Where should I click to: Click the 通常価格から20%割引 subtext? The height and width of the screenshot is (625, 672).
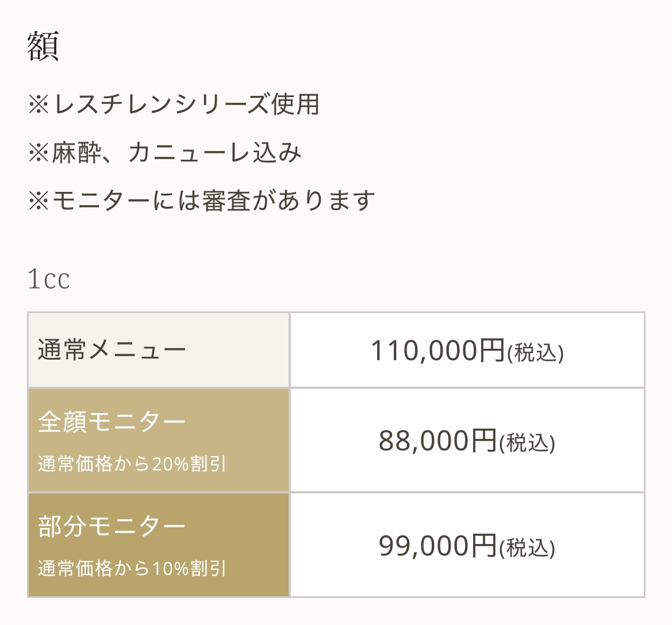[132, 464]
